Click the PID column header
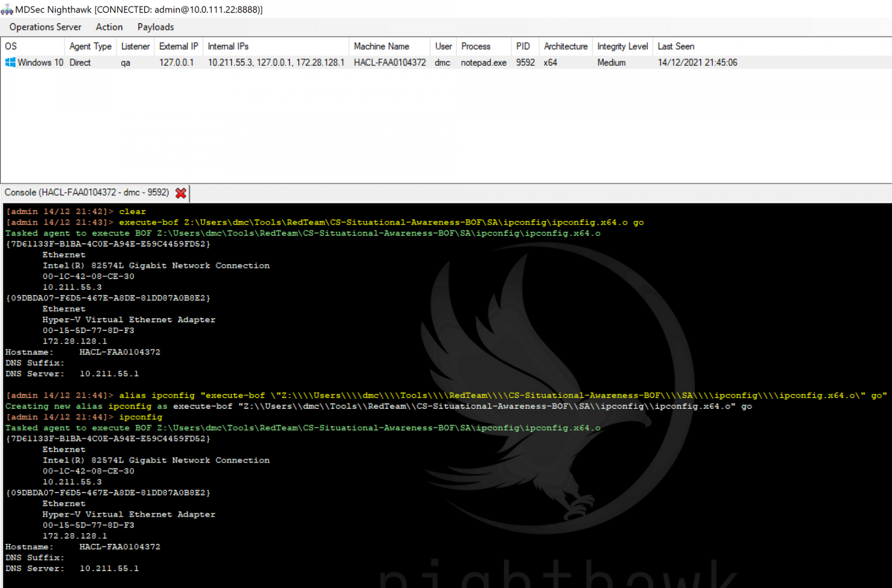 point(524,46)
